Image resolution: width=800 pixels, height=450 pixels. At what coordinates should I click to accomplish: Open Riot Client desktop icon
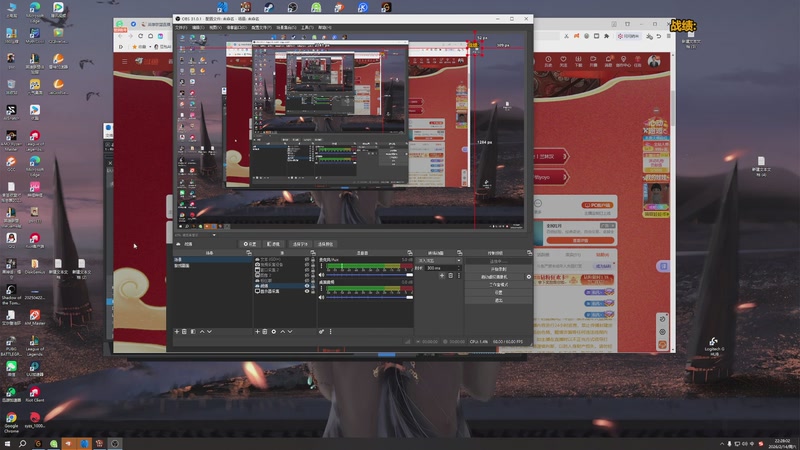coord(34,394)
